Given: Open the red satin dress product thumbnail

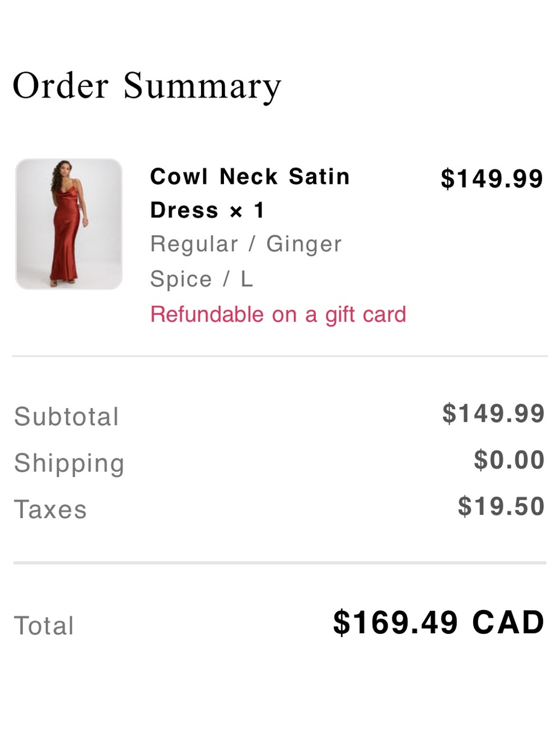Looking at the screenshot, I should pyautogui.click(x=69, y=224).
